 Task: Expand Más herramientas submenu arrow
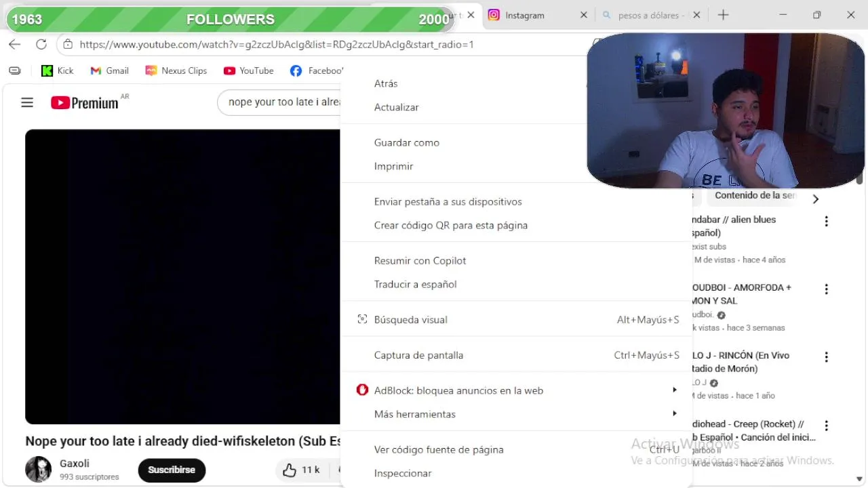[674, 413]
